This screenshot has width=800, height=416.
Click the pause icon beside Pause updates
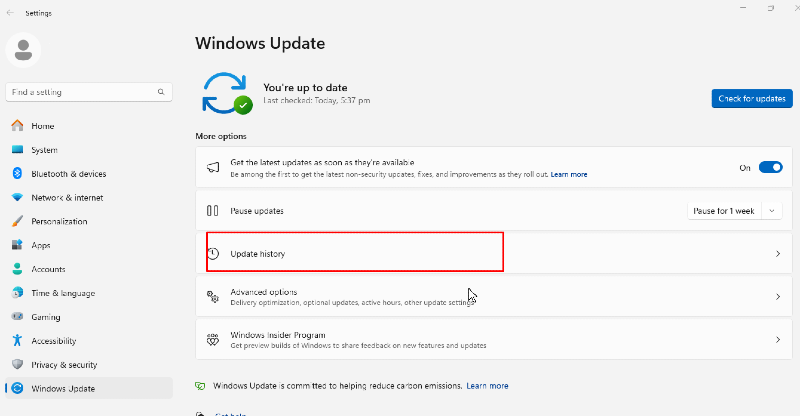[x=213, y=210]
